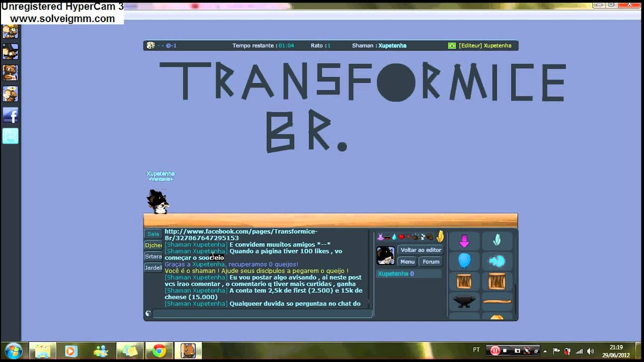Switch to Transformice taskbar window
This screenshot has height=362, width=644.
[188, 350]
